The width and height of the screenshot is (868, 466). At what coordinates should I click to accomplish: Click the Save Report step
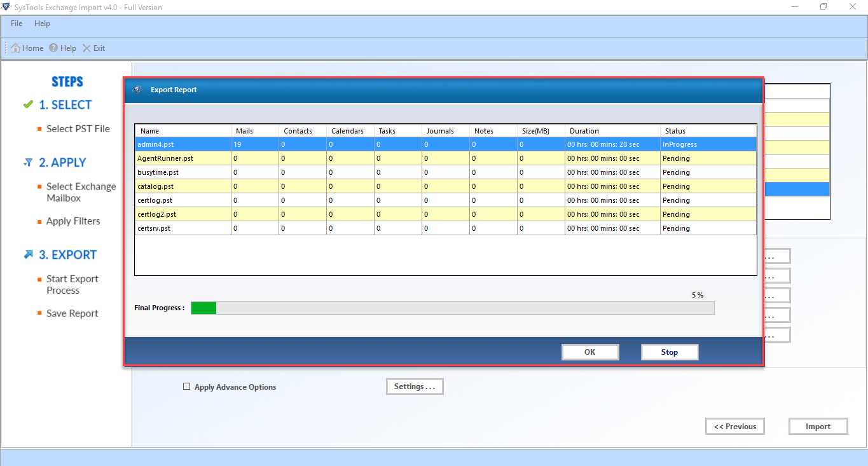[x=72, y=313]
